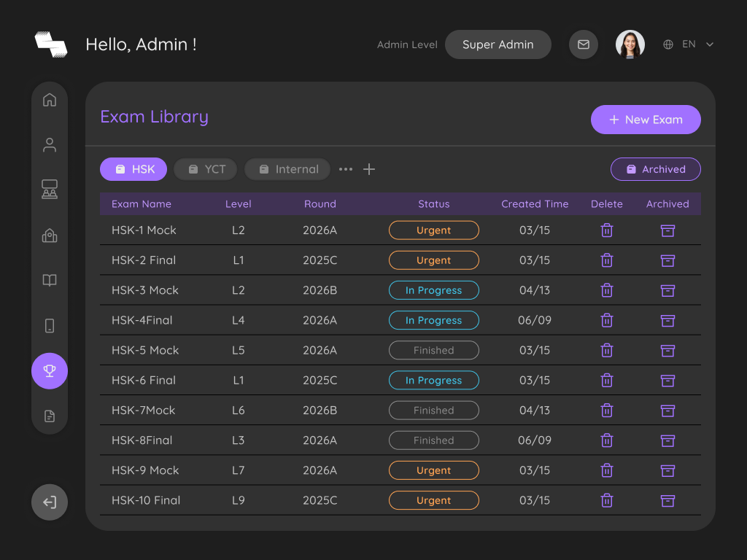Click the globe language icon
747x560 pixels.
click(x=668, y=44)
